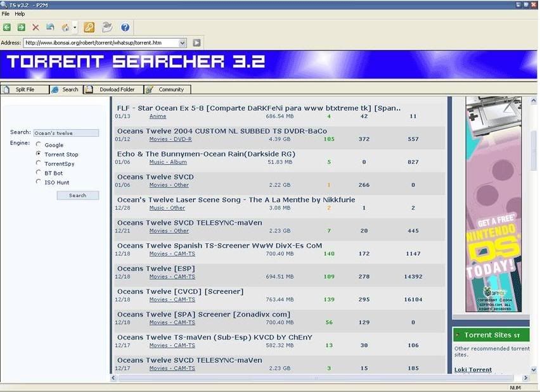Click Movies - CAM-TS link under Oceans Twelve [ESP]
The image size is (540, 392).
(x=172, y=277)
